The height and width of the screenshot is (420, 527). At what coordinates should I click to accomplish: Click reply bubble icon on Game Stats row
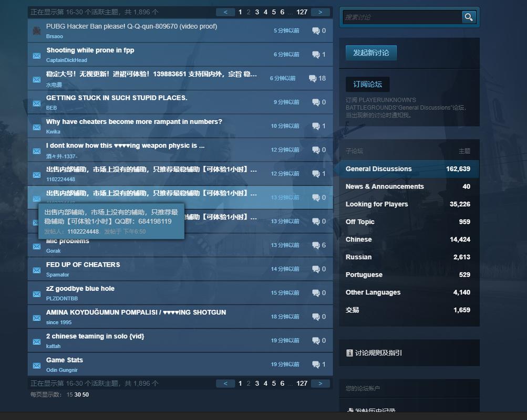316,364
